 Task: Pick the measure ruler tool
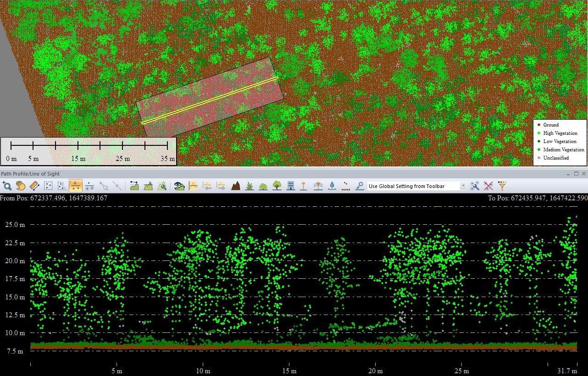pyautogui.click(x=34, y=186)
